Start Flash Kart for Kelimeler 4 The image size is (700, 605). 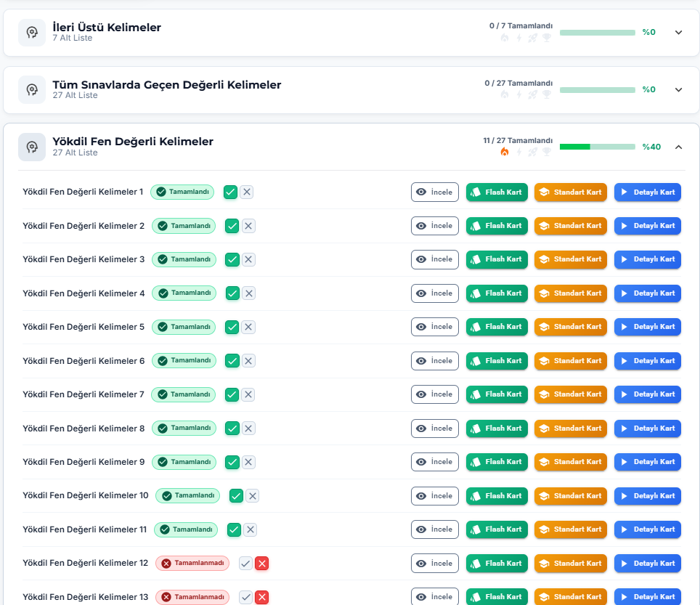pos(497,293)
